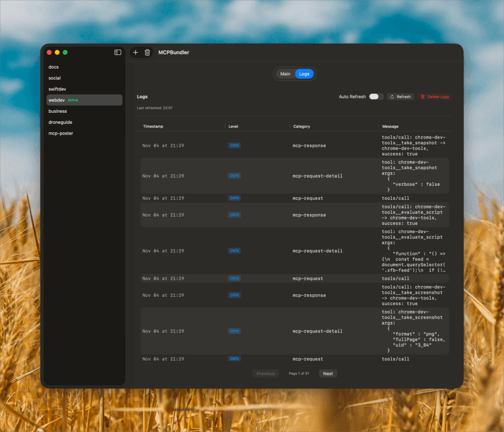This screenshot has height=432, width=504.
Task: Click the Category column header
Action: (x=302, y=126)
